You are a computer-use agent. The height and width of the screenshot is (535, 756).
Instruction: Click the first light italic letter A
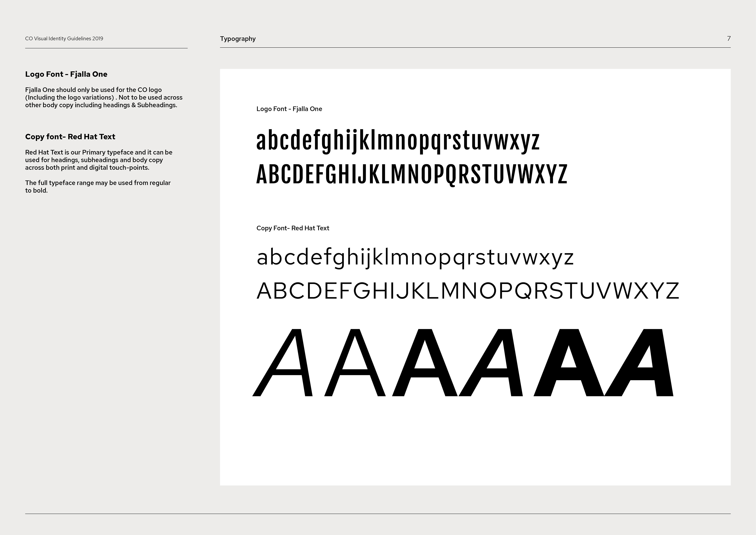[283, 362]
